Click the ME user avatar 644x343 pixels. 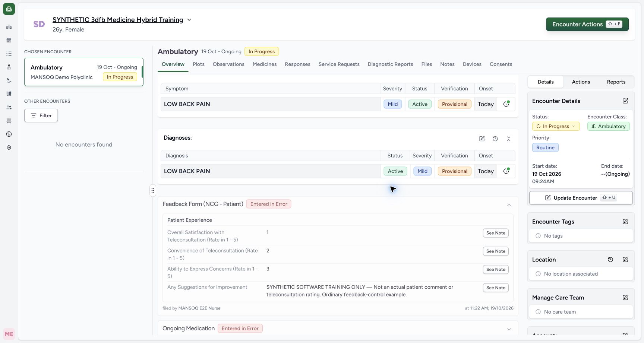click(x=9, y=334)
